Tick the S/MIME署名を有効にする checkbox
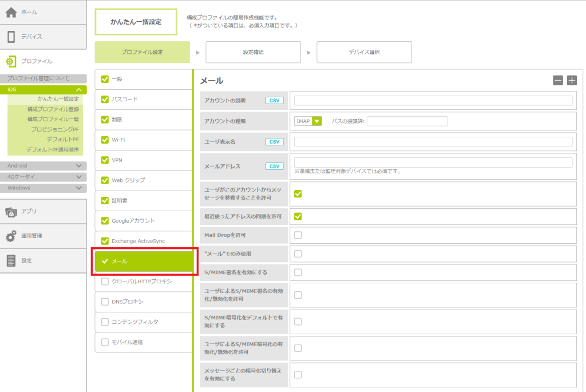This screenshot has height=392, width=586. click(x=298, y=272)
